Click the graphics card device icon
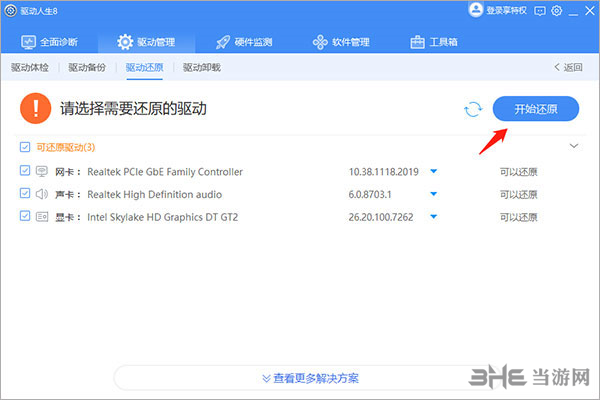600x400 pixels. pyautogui.click(x=42, y=217)
